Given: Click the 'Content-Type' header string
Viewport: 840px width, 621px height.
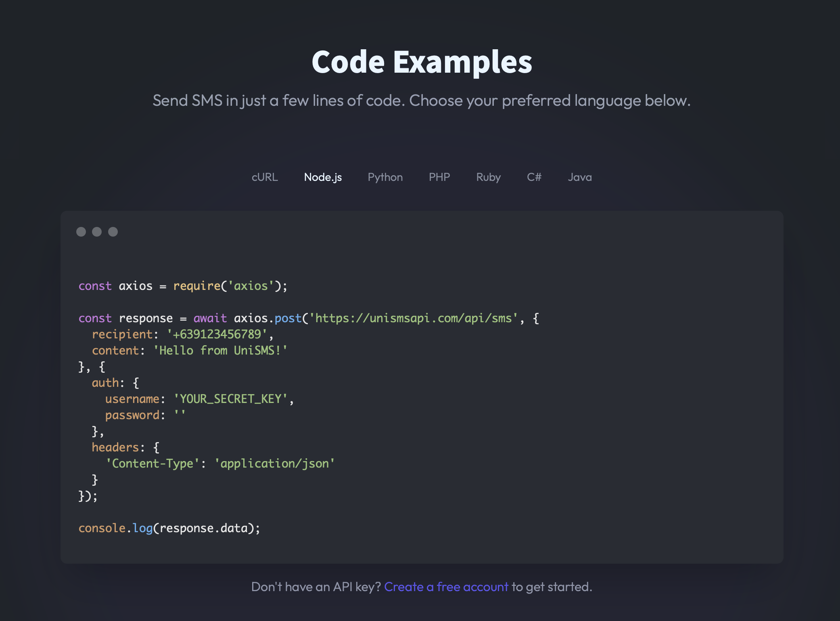Looking at the screenshot, I should pyautogui.click(x=153, y=464).
